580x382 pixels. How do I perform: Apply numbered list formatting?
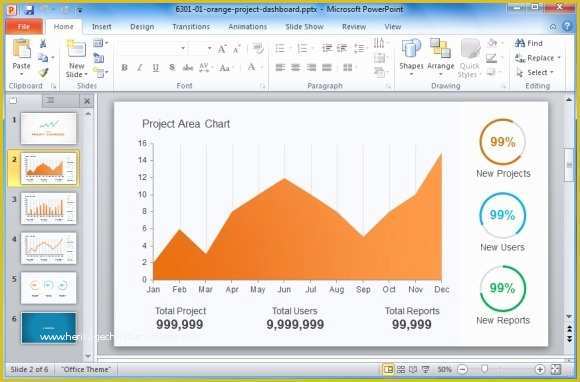coord(302,48)
